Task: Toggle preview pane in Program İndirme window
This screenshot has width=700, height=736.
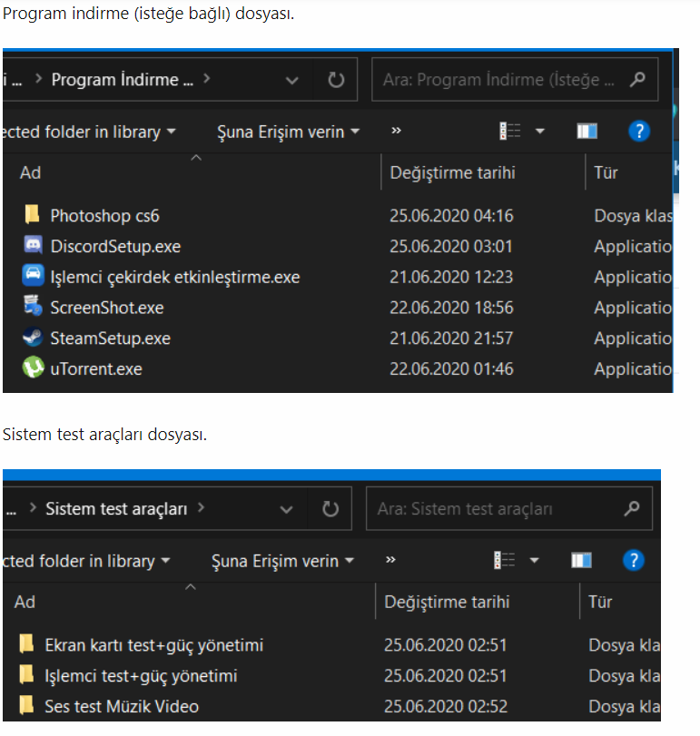Action: pos(587,132)
